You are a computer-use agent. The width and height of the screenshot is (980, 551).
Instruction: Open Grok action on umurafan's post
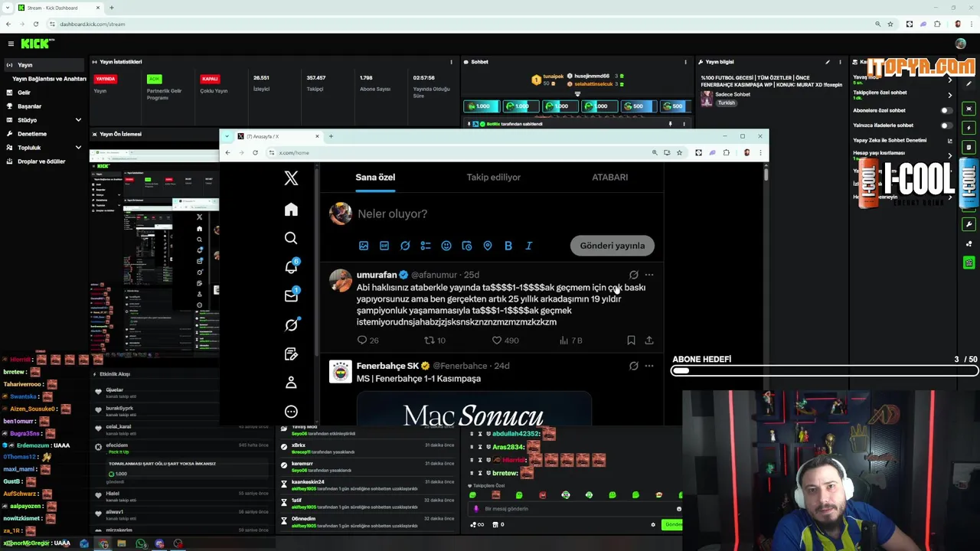[x=633, y=275]
